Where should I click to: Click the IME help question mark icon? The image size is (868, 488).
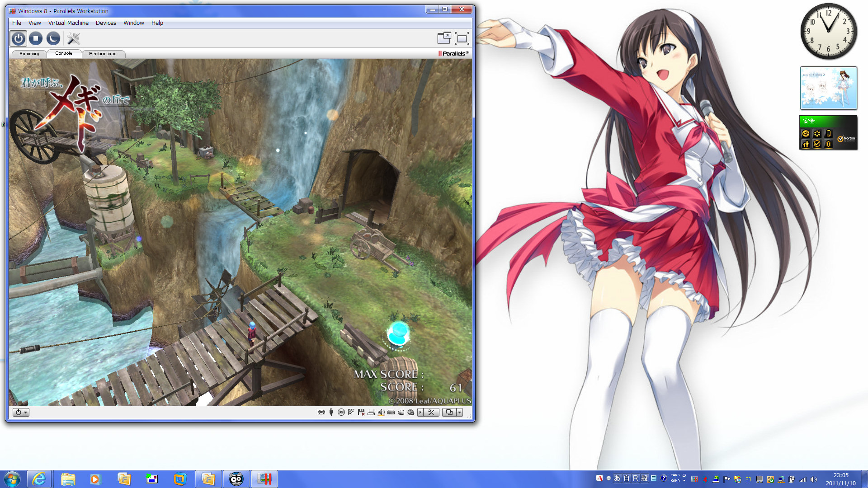663,479
